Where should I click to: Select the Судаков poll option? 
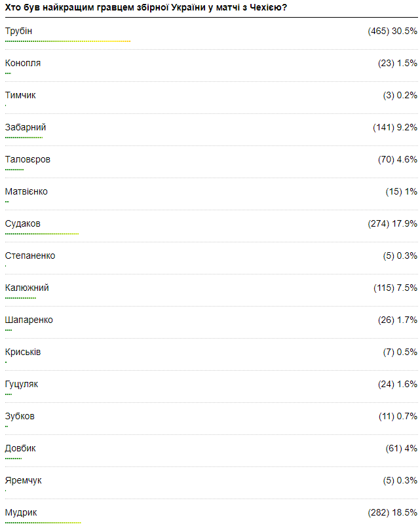tap(23, 224)
